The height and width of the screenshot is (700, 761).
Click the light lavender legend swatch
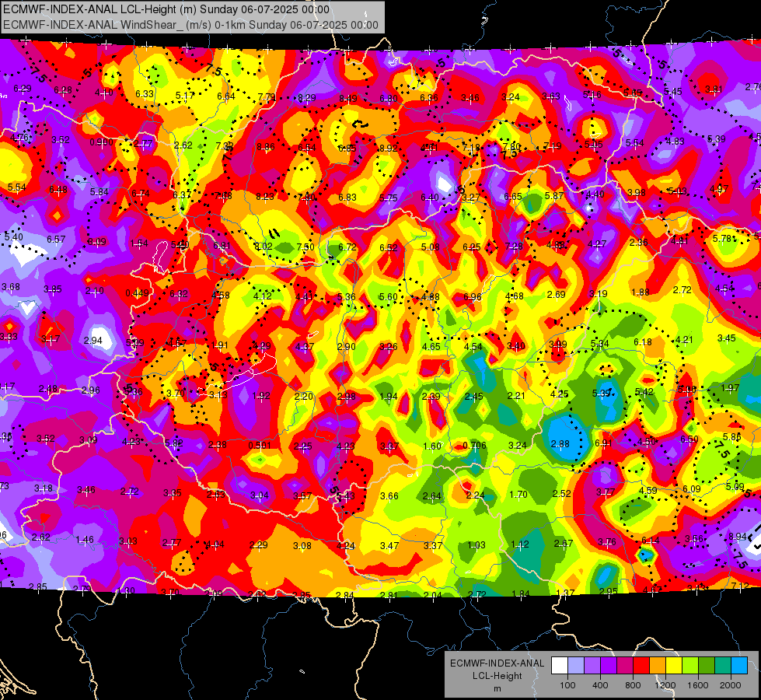pyautogui.click(x=576, y=666)
